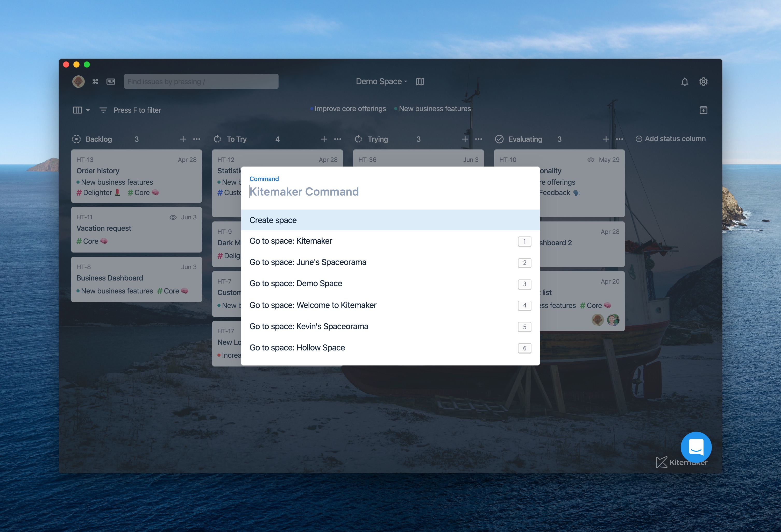Add an issue to Backlog column
Screen dimensions: 781x532
coord(183,139)
